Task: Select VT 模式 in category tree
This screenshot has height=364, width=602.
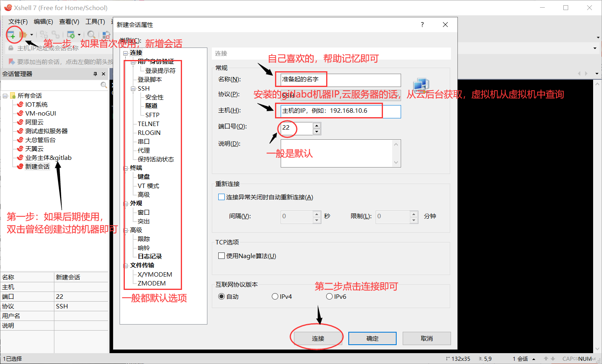Action: tap(148, 186)
